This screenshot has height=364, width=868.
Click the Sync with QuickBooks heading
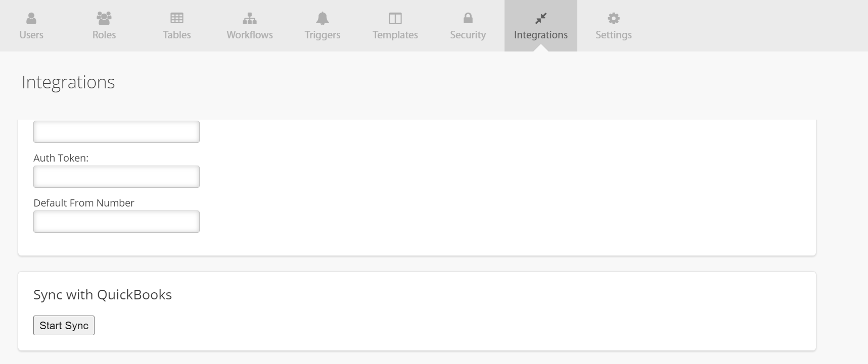click(x=103, y=295)
